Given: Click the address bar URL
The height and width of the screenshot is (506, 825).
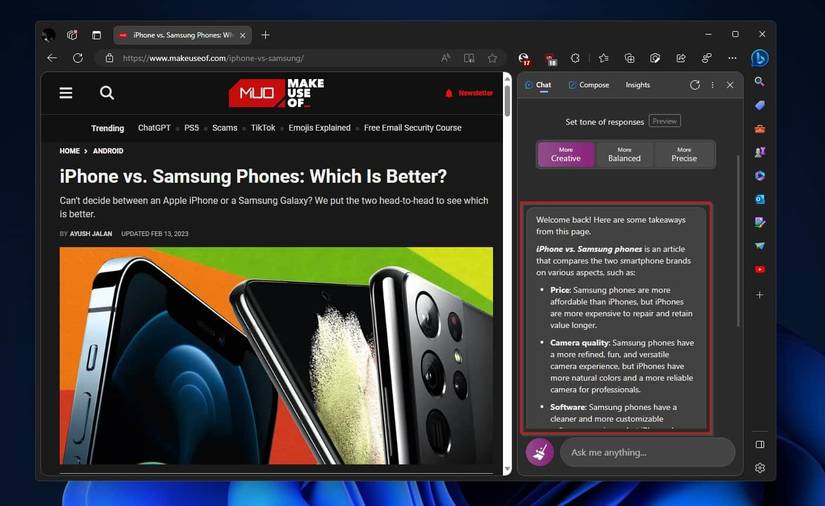Looking at the screenshot, I should [213, 58].
